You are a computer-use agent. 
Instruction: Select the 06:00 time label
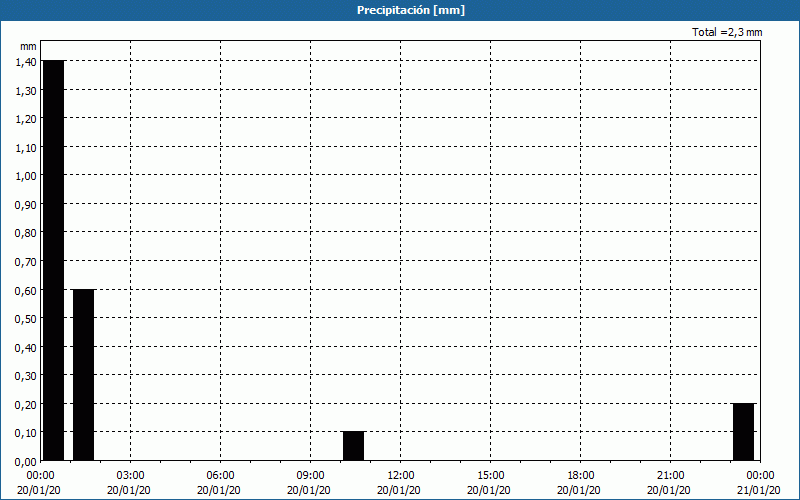[x=220, y=476]
